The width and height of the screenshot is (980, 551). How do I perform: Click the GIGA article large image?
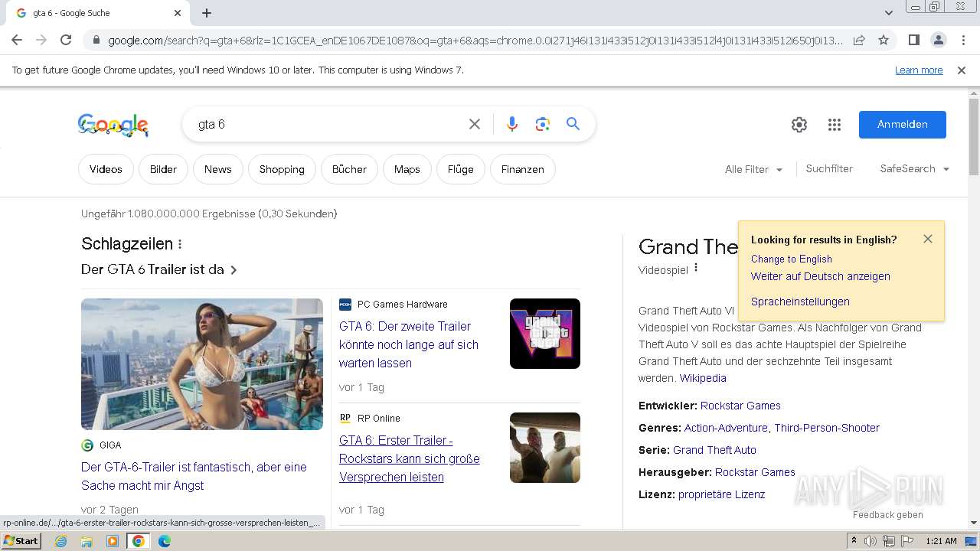click(x=202, y=364)
